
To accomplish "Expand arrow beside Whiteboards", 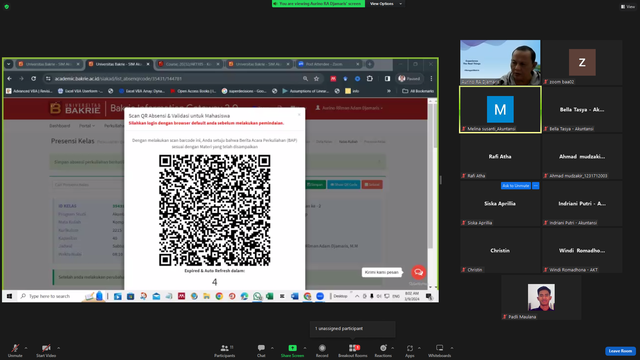I will (x=452, y=348).
